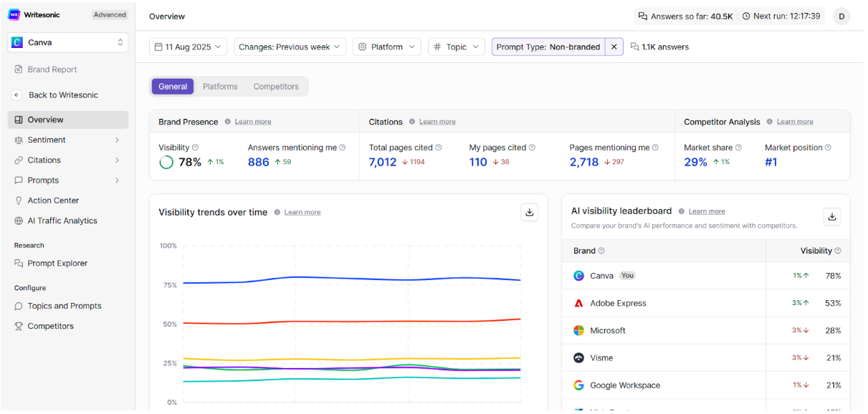868x414 pixels.
Task: Open Competitors in the sidebar
Action: pos(50,326)
